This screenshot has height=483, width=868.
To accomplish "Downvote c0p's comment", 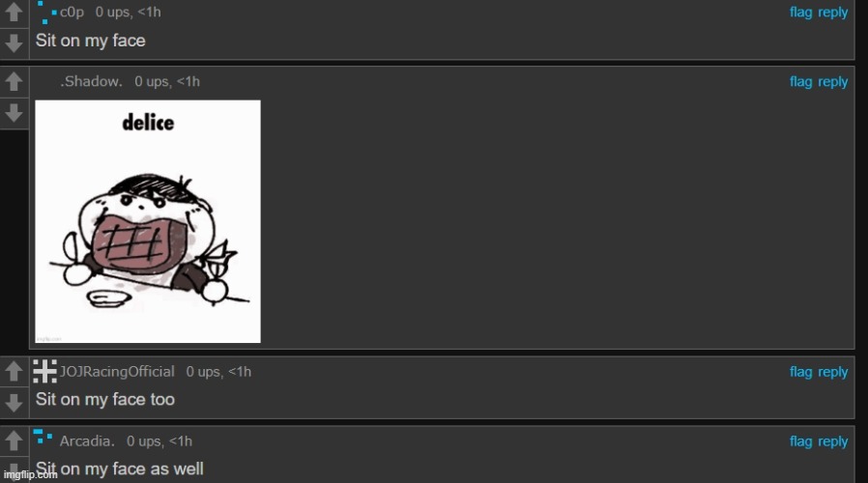I will [x=14, y=43].
